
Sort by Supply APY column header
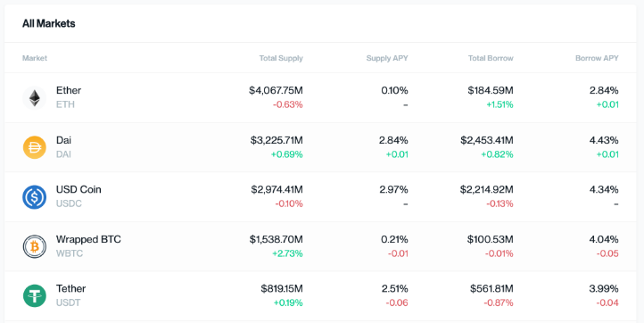387,58
